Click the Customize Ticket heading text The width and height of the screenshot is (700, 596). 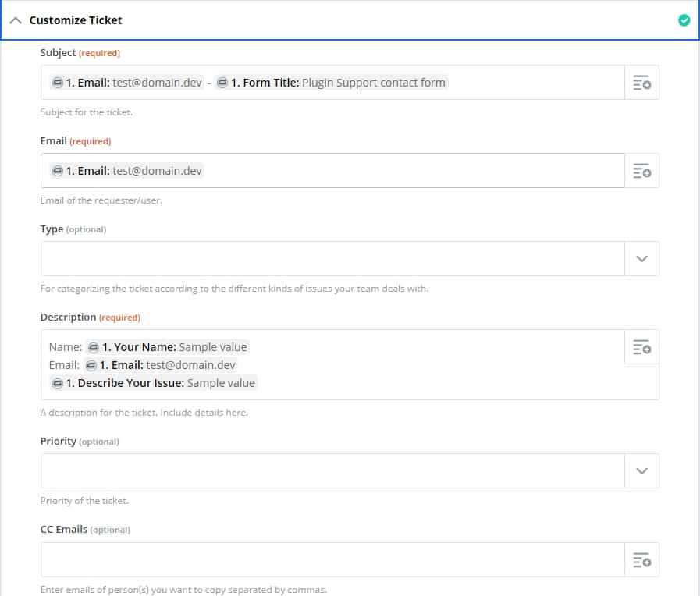click(76, 20)
